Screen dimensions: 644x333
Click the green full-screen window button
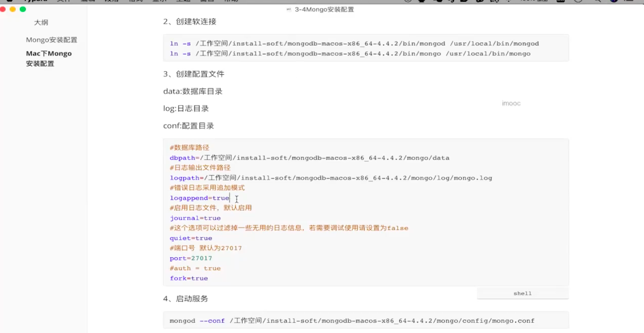pos(23,9)
